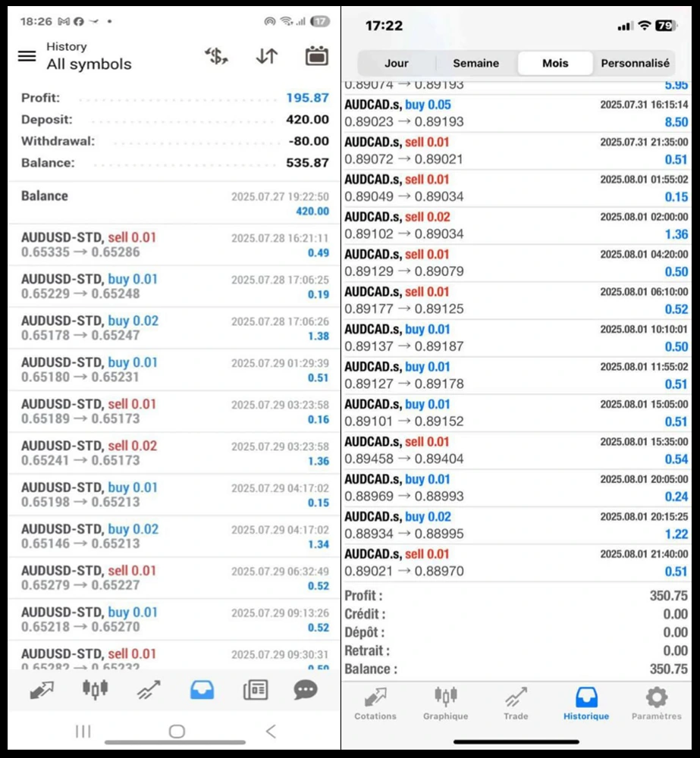The image size is (700, 758).
Task: Open the 420.00 Balance deposit entry
Action: tap(174, 203)
